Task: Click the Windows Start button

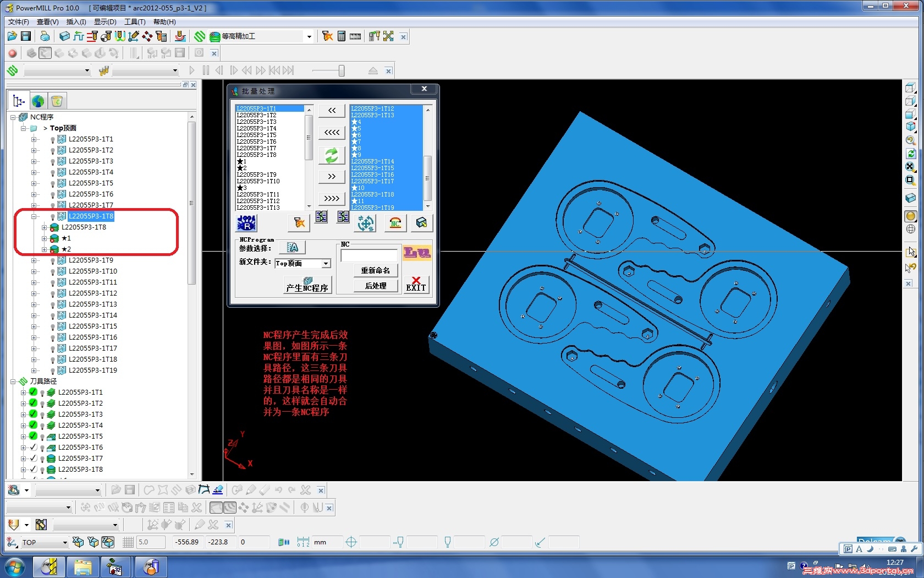Action: click(x=15, y=567)
